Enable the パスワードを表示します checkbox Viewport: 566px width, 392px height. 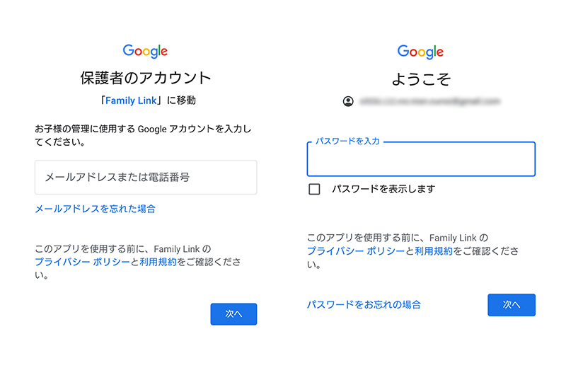coord(314,189)
